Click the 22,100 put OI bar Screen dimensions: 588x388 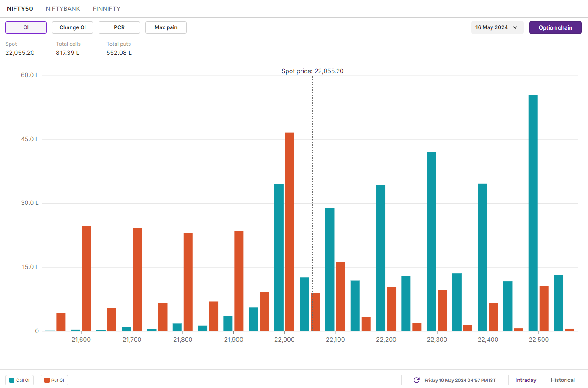click(341, 297)
